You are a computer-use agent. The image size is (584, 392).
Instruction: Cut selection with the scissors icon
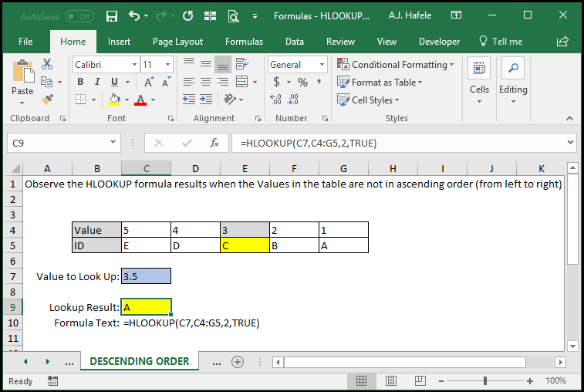point(47,64)
